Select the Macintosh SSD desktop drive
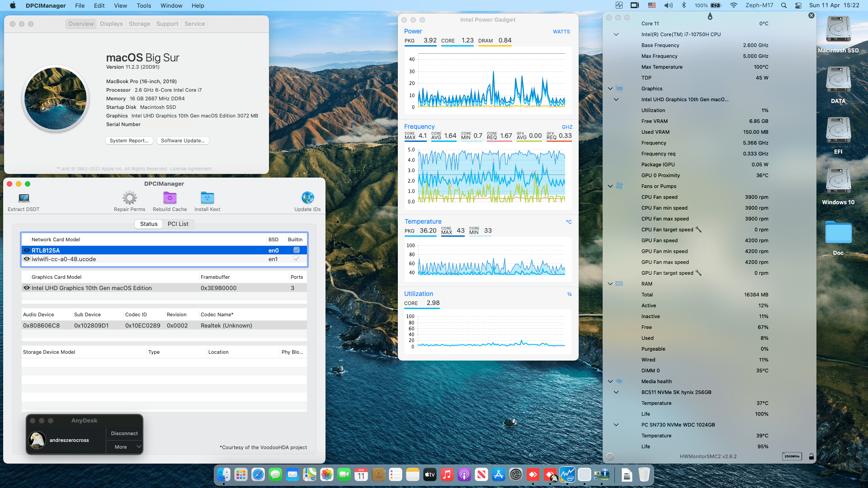Image resolution: width=868 pixels, height=488 pixels. pos(838,30)
